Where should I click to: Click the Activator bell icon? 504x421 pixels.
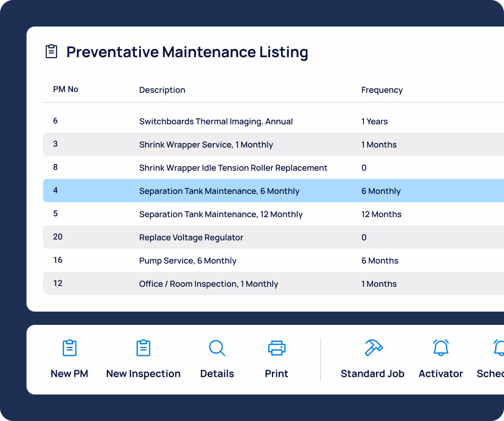tap(441, 348)
